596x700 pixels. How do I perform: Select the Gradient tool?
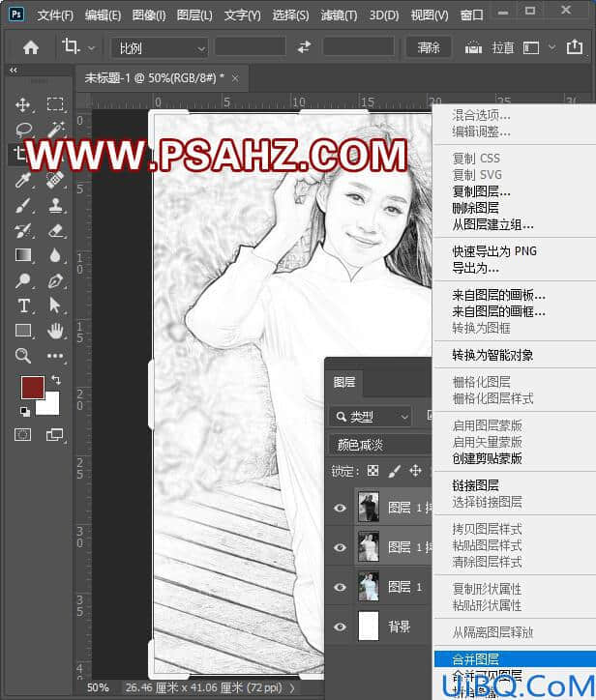pyautogui.click(x=22, y=255)
